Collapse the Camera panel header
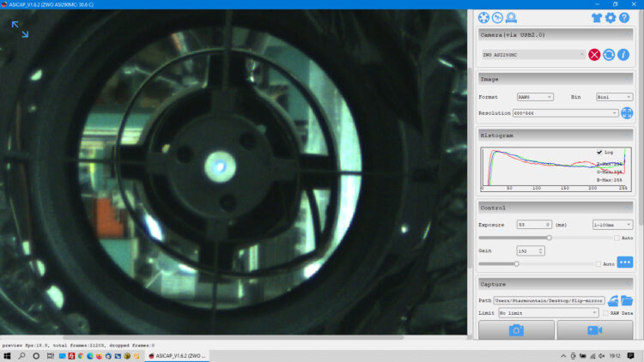 point(556,35)
